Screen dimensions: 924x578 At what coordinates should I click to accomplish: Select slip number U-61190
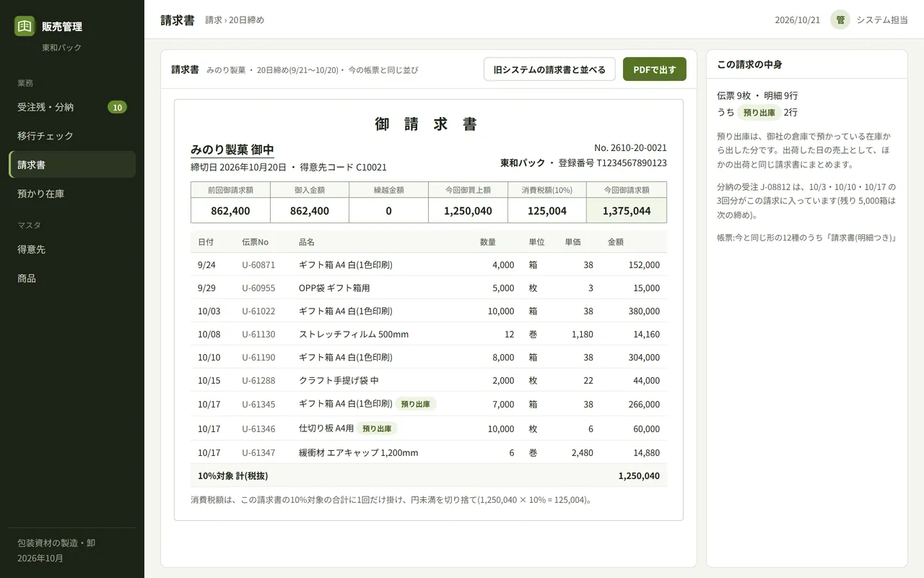point(258,358)
